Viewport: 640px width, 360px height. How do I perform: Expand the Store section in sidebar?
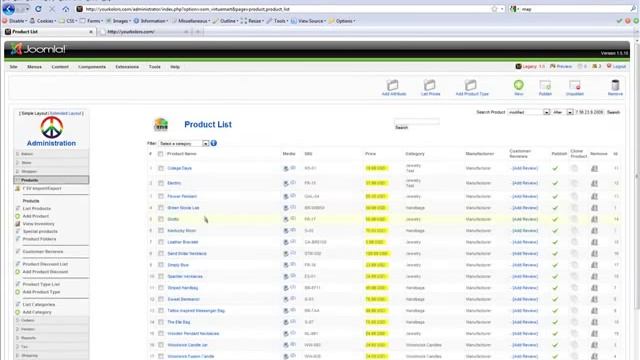click(x=51, y=162)
